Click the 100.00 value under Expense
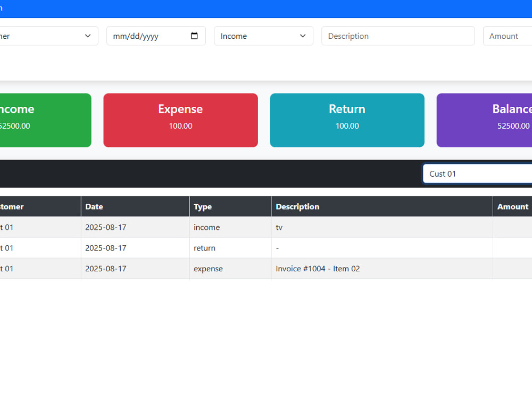Image resolution: width=532 pixels, height=399 pixels. click(x=180, y=126)
